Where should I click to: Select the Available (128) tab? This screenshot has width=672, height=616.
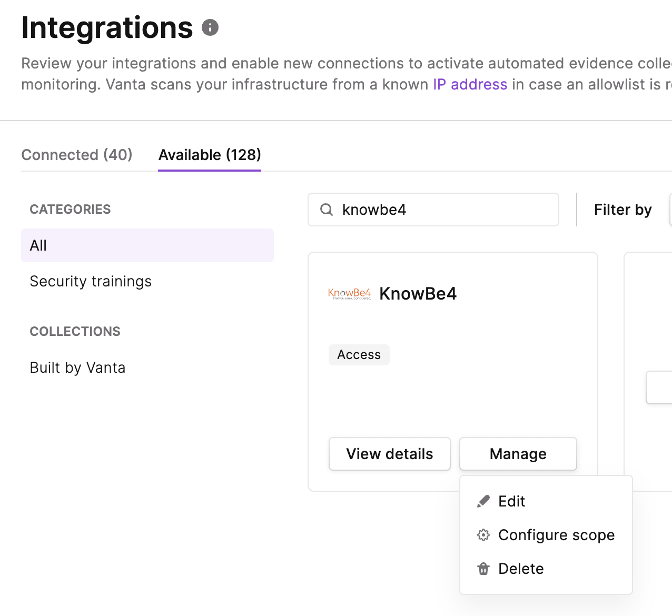210,155
